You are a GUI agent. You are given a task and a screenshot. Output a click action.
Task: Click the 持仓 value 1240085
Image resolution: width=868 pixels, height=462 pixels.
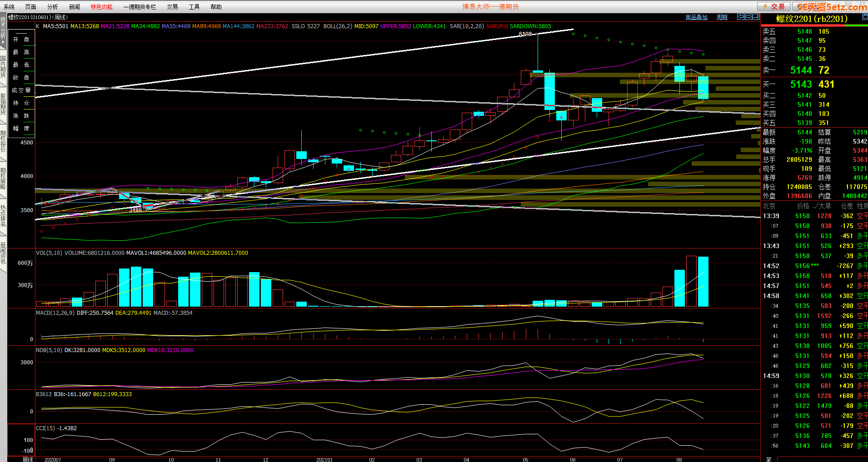799,187
